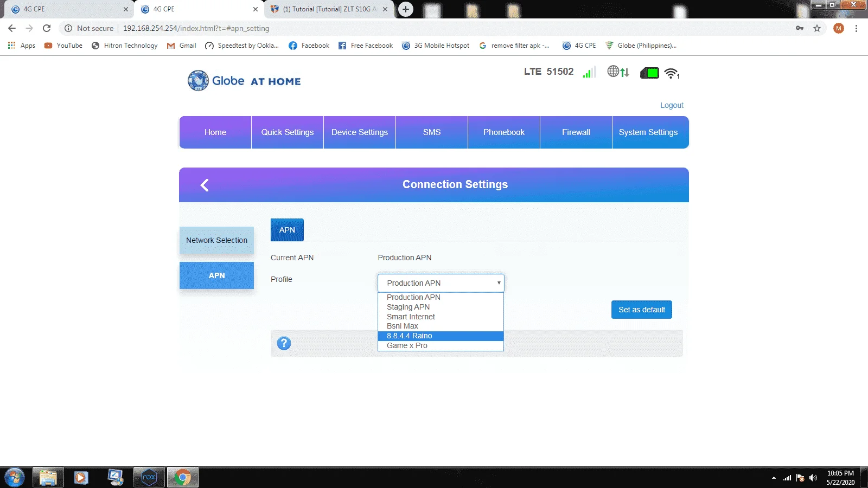Click the taskbar clock showing 10:05 PM
868x488 pixels.
tap(840, 478)
